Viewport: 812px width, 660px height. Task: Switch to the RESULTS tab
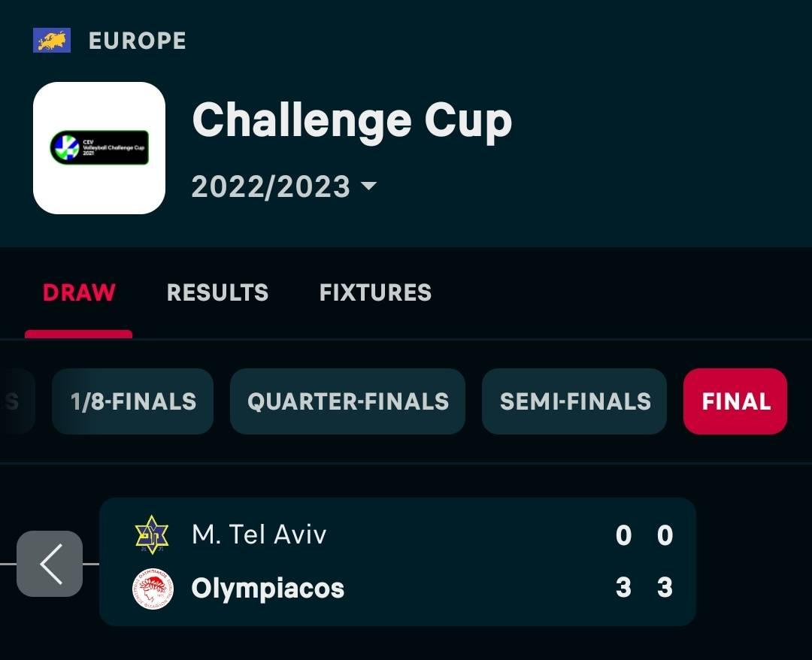click(x=217, y=292)
